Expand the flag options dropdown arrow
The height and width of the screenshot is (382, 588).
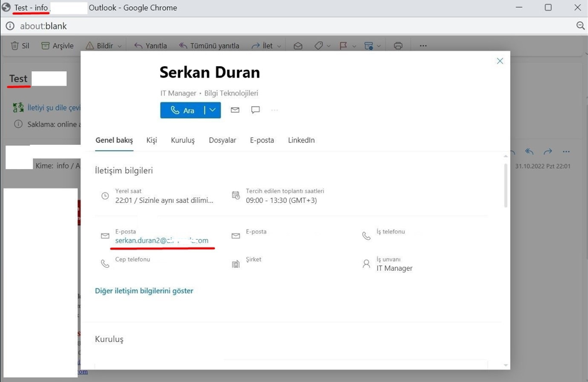[x=354, y=46]
